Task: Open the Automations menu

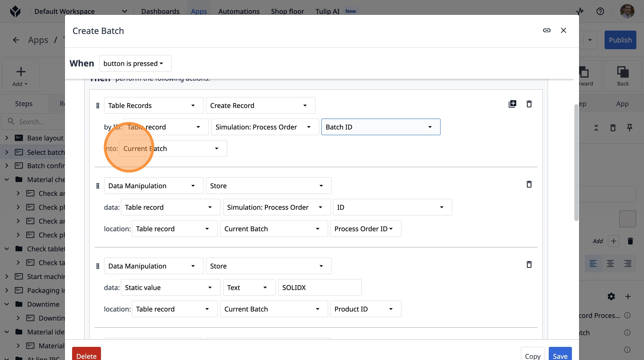Action: point(239,11)
